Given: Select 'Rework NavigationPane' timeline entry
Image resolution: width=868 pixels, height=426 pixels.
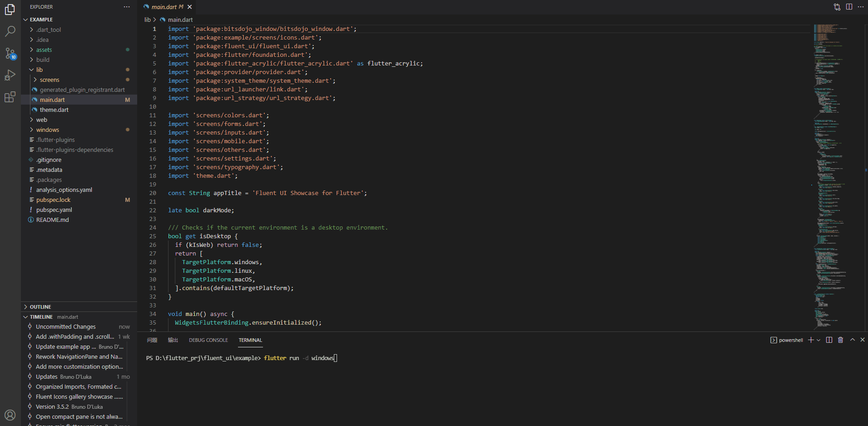Looking at the screenshot, I should [x=79, y=357].
